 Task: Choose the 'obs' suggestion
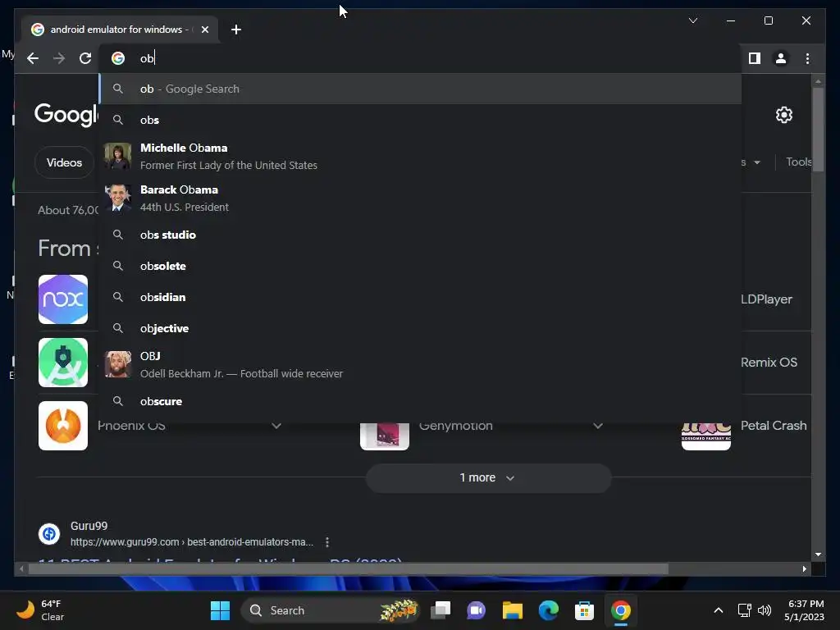point(421,120)
